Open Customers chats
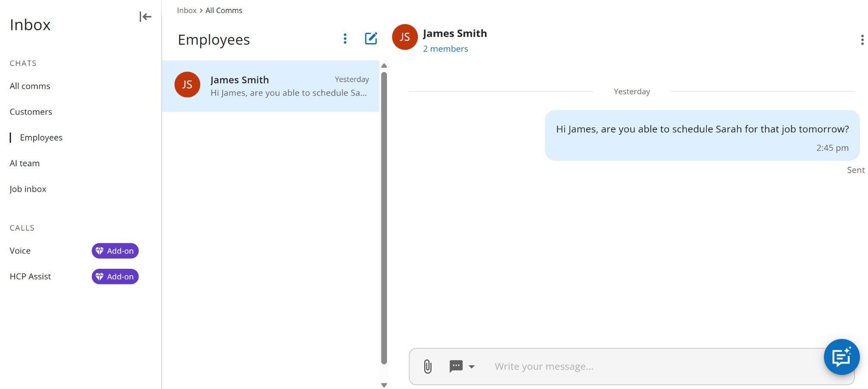Viewport: 868px width, 389px height. pos(31,112)
